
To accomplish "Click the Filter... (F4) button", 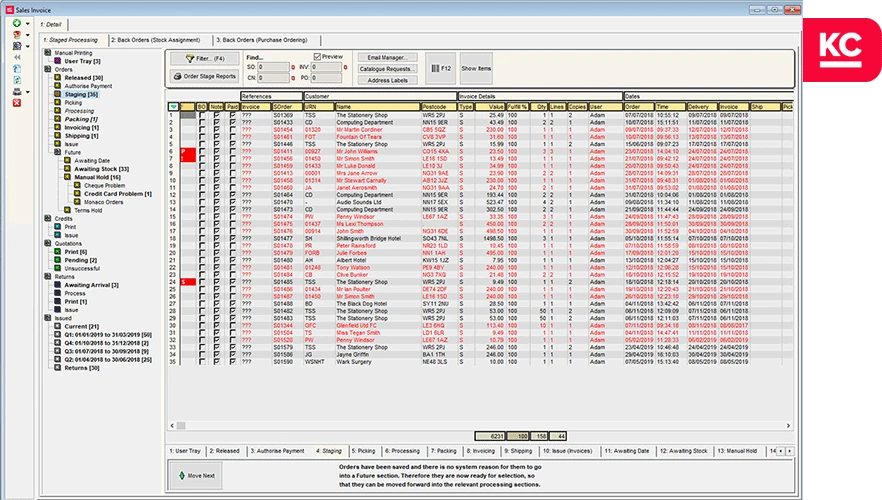I will 205,58.
